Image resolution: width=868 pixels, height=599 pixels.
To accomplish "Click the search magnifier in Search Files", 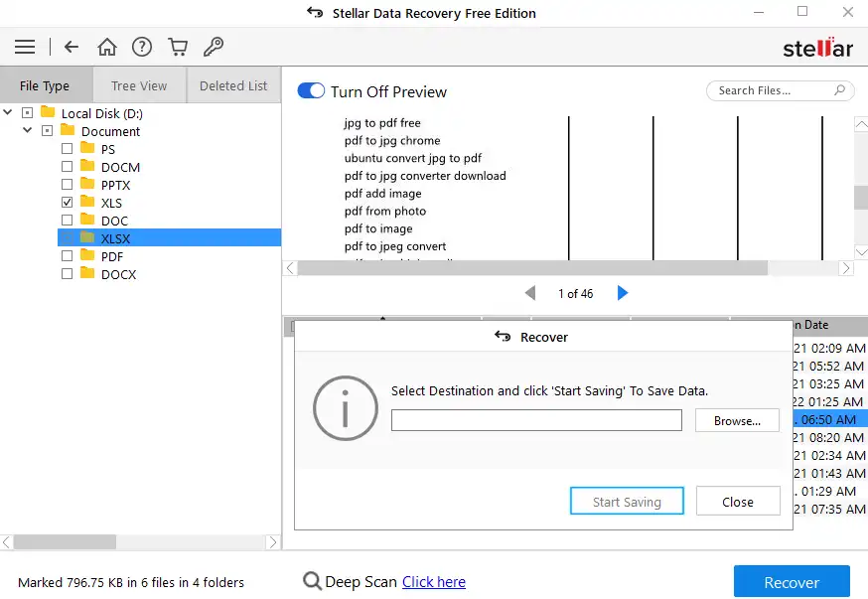I will (839, 89).
